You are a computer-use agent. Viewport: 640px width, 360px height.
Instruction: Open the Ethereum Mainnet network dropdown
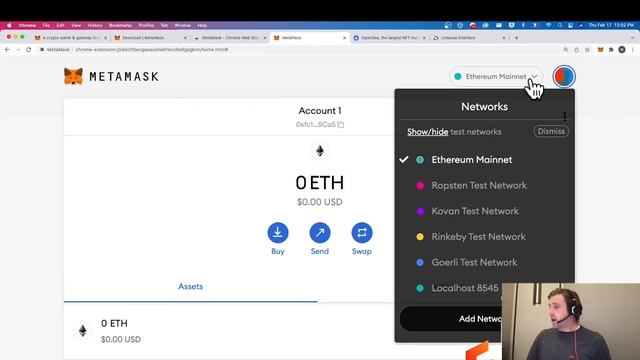point(496,76)
